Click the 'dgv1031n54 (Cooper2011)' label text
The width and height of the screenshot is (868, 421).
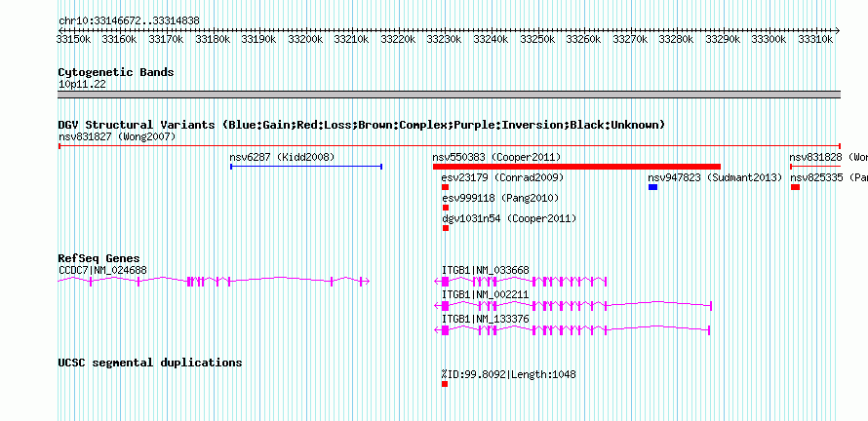509,218
